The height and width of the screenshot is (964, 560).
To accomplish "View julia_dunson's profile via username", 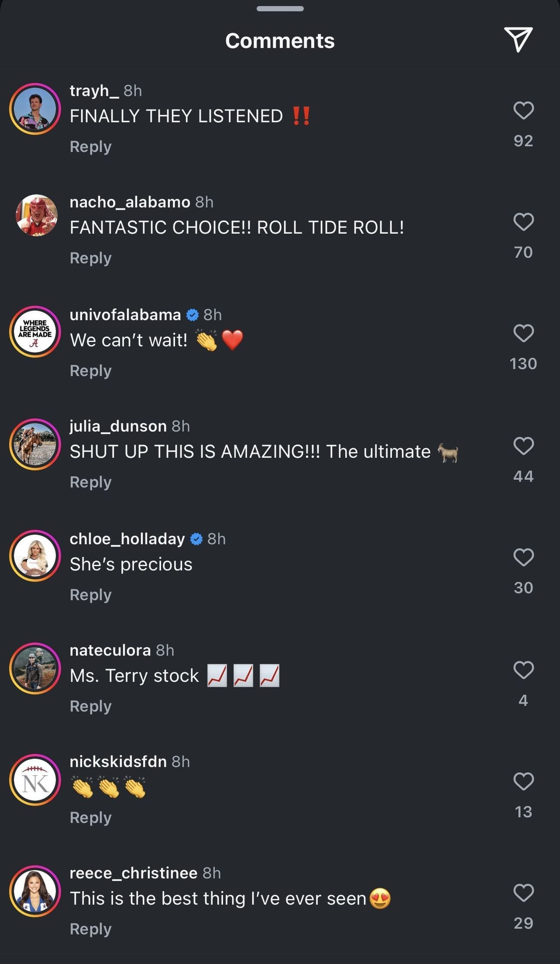I will point(118,426).
